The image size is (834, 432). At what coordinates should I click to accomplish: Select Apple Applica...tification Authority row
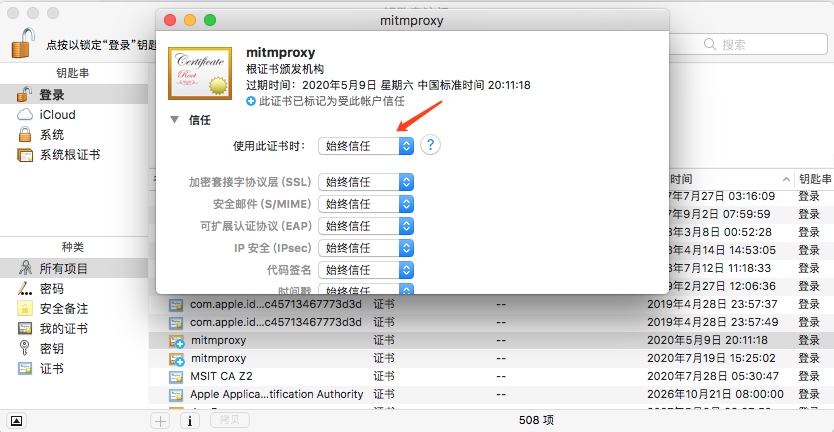pyautogui.click(x=491, y=395)
